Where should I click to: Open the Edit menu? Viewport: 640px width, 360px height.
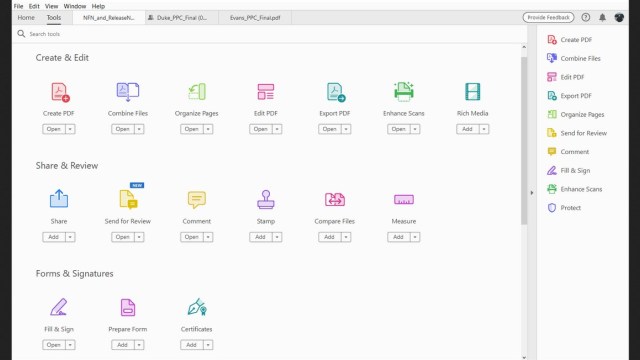click(34, 6)
